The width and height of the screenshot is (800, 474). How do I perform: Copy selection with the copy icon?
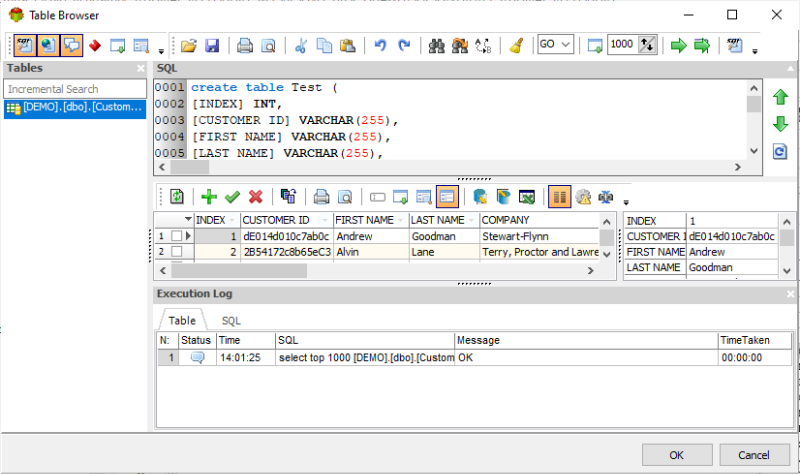tap(324, 46)
